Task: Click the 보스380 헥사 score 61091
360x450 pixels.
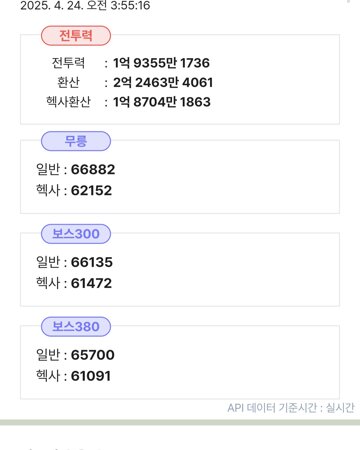Action: [x=91, y=376]
